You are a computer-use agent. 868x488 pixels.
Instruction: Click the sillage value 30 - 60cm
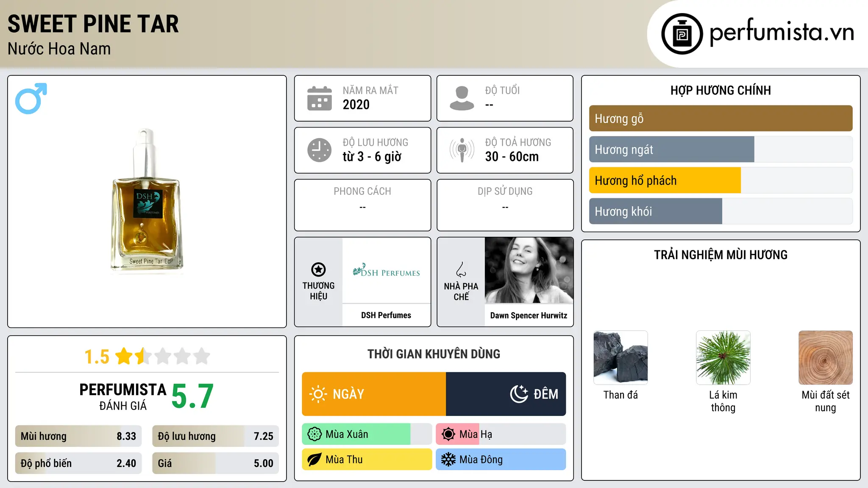pos(512,157)
